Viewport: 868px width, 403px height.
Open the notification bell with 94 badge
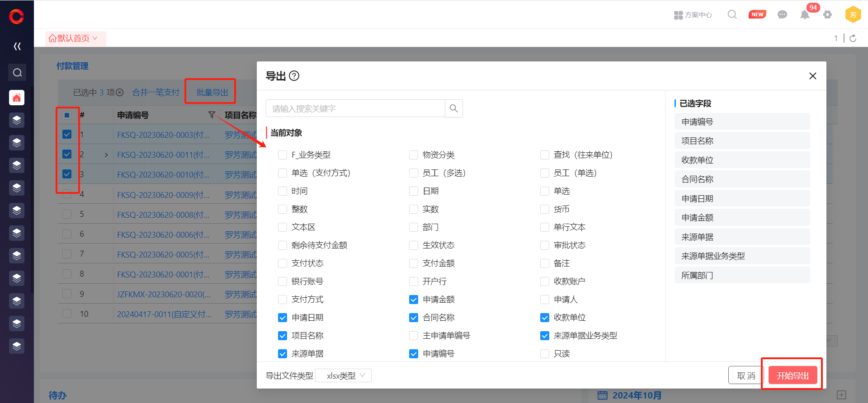[805, 15]
